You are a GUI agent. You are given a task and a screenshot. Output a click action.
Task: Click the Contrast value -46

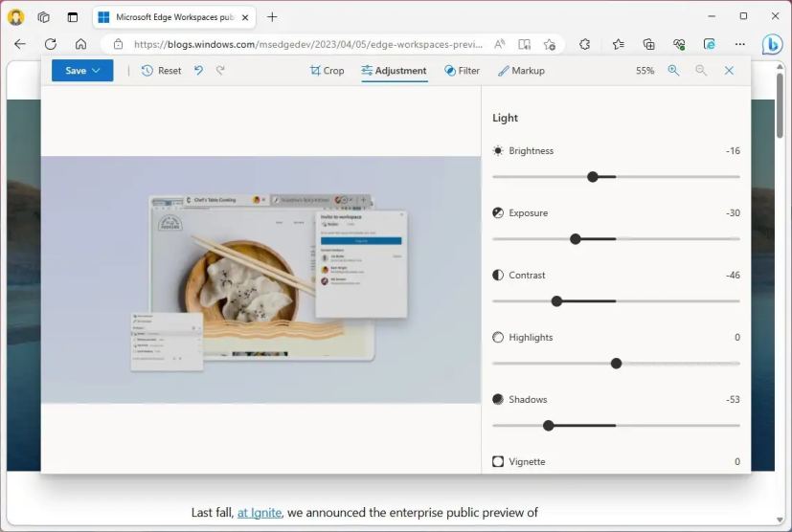(733, 275)
